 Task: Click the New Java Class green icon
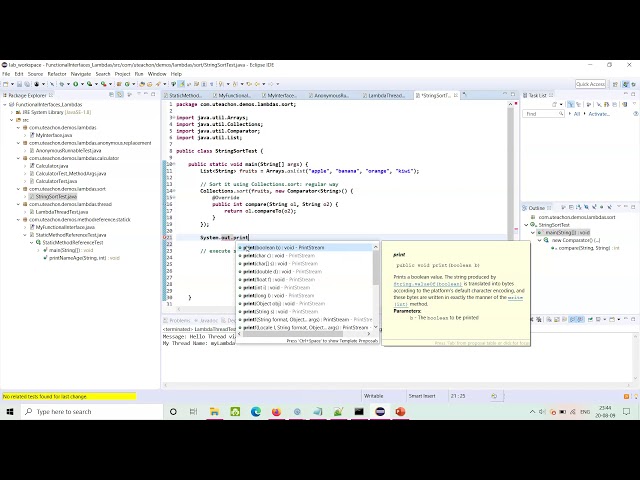[x=127, y=84]
